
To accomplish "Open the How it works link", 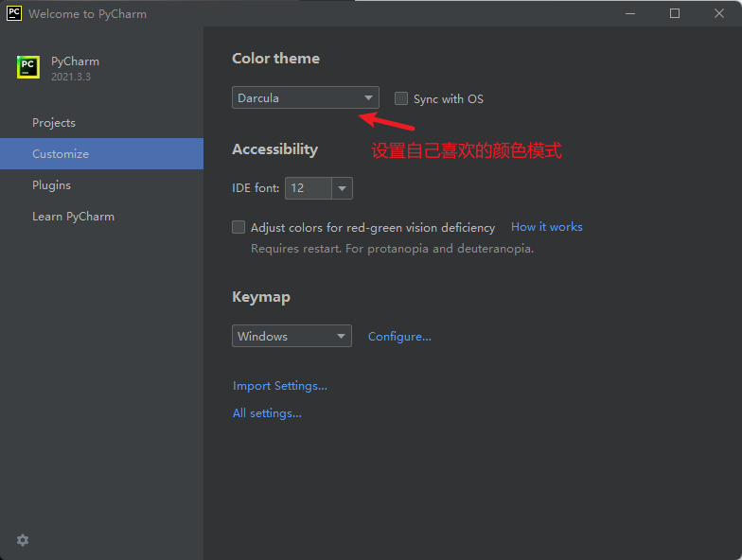I will 547,227.
